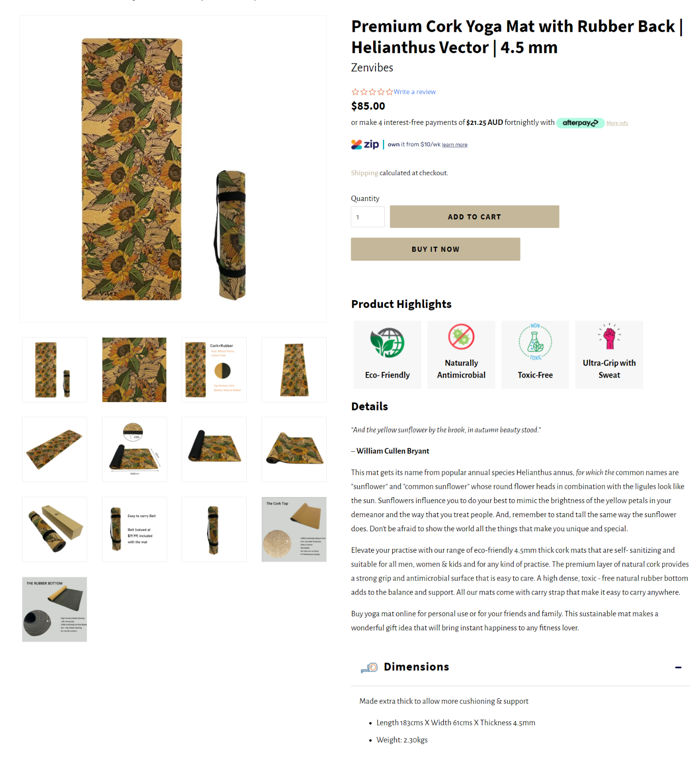Screen dimensions: 700x767
Task: Select The Rubber Bottom thumbnail image
Action: pyautogui.click(x=55, y=609)
